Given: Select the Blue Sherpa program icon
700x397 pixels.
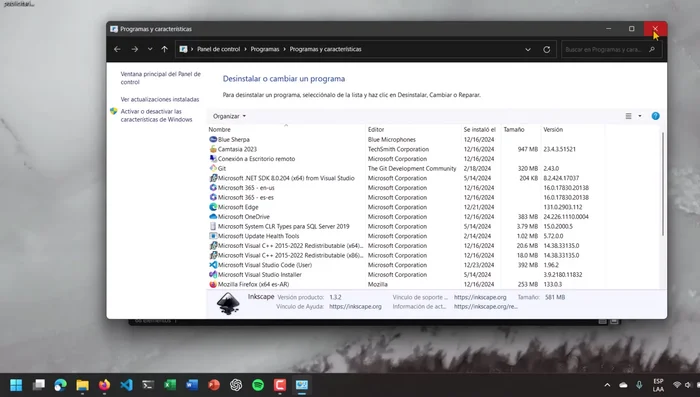Looking at the screenshot, I should pos(213,139).
